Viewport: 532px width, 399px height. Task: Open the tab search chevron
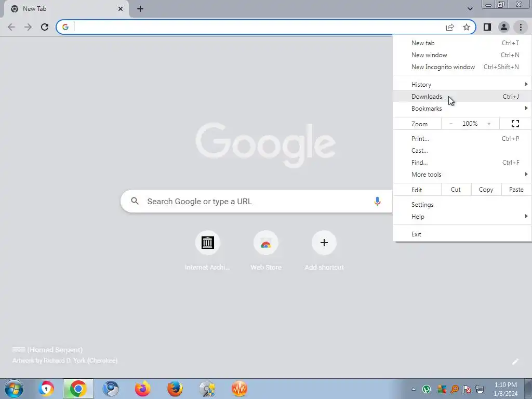(x=470, y=9)
